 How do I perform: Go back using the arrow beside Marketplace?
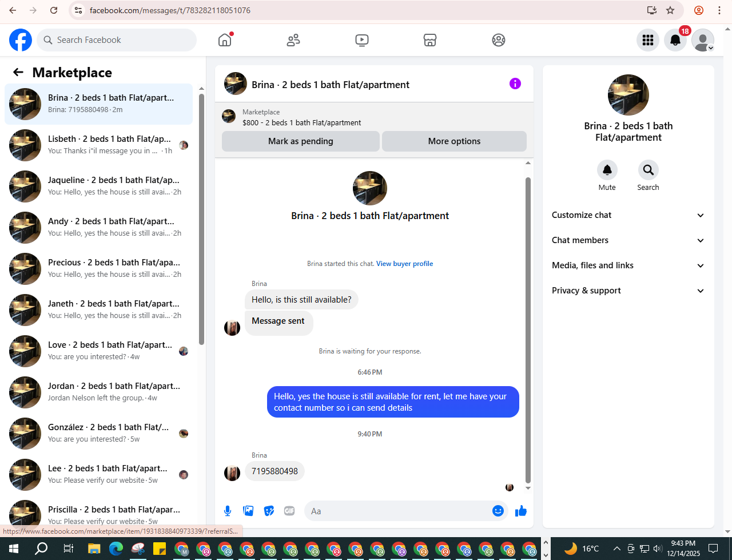coord(18,72)
